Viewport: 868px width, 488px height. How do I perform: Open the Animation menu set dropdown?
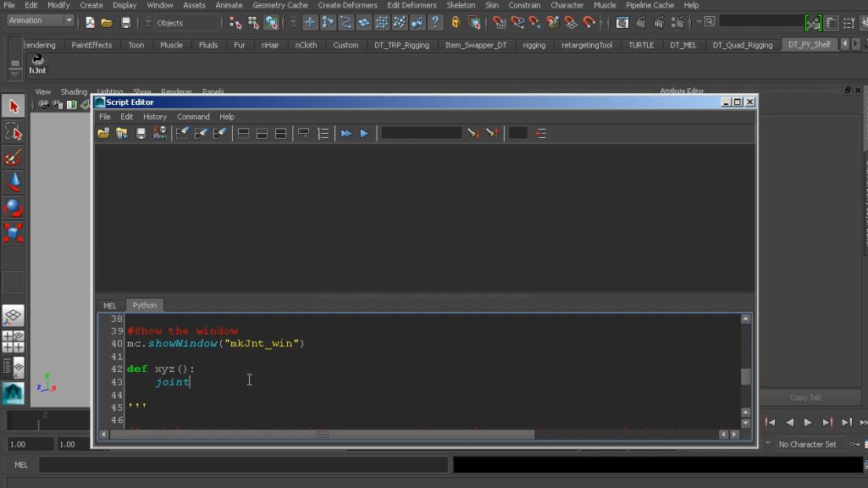(41, 20)
